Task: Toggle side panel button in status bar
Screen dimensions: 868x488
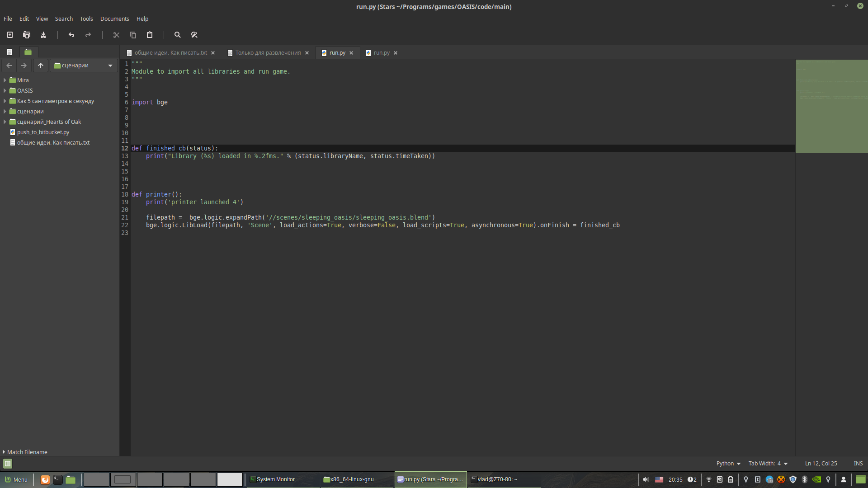Action: click(x=8, y=464)
